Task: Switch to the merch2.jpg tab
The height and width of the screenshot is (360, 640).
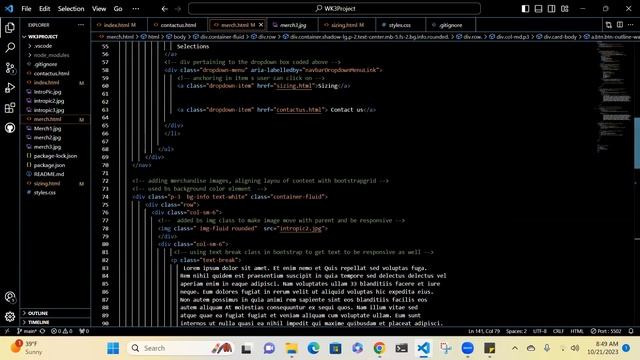Action: pyautogui.click(x=292, y=25)
